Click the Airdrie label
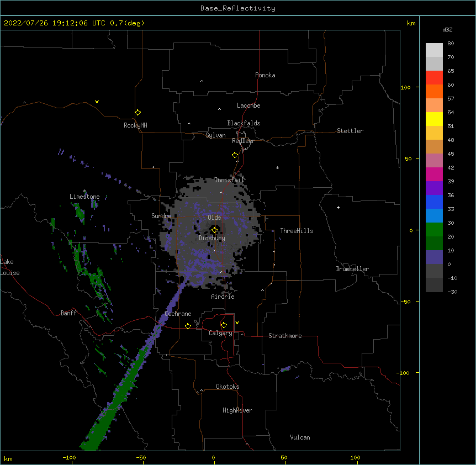476x465 pixels. 223,297
